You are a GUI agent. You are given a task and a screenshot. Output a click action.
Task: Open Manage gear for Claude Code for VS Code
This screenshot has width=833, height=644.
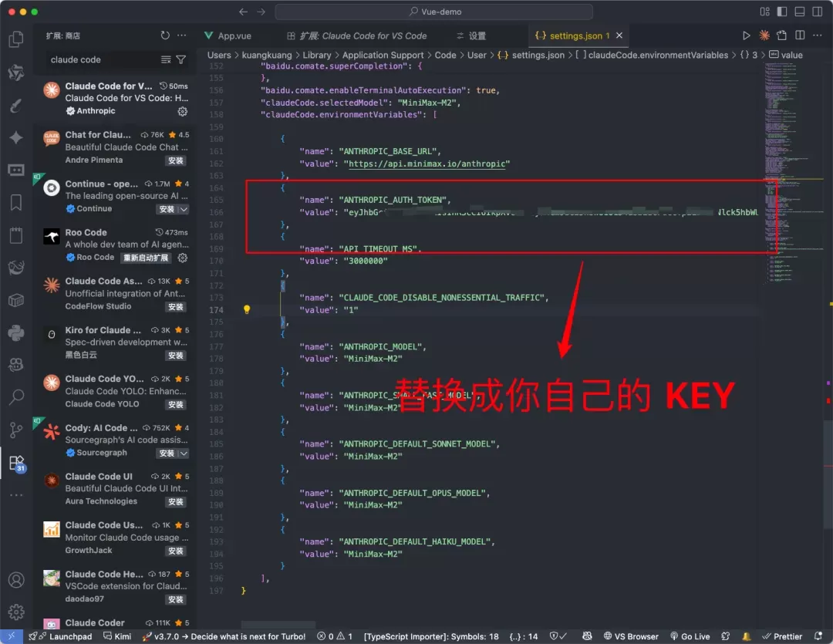(182, 111)
